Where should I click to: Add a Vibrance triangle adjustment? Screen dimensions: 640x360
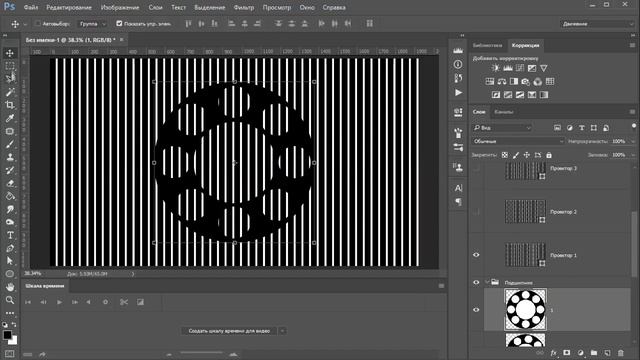[544, 68]
